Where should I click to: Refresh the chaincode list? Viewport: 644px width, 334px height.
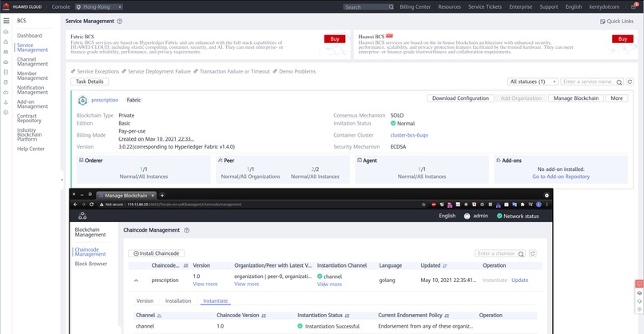(533, 253)
